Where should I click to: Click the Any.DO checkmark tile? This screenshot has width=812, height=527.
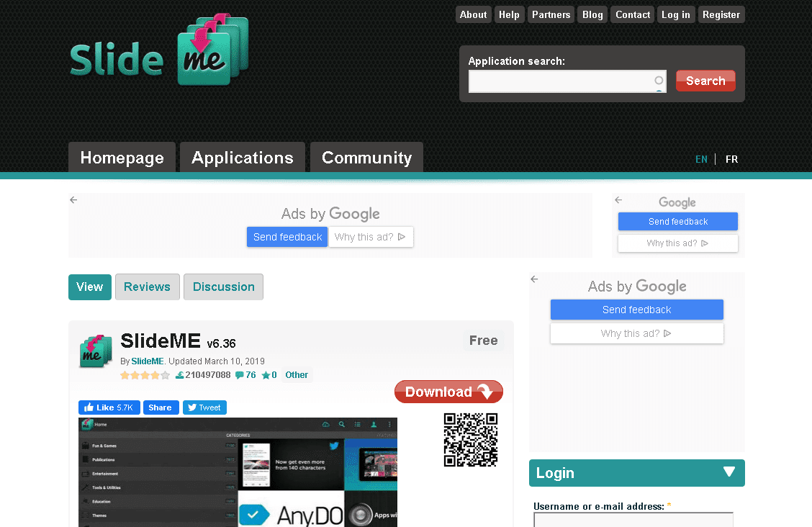point(253,515)
